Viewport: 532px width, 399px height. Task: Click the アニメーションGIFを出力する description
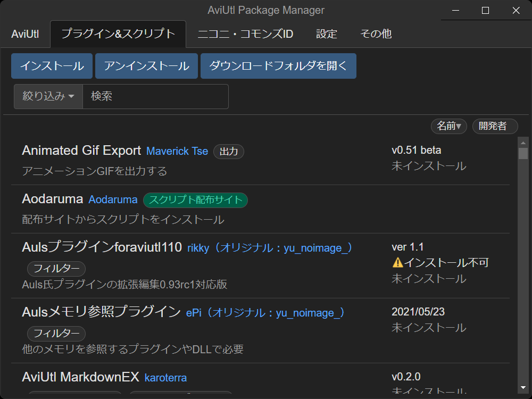95,171
